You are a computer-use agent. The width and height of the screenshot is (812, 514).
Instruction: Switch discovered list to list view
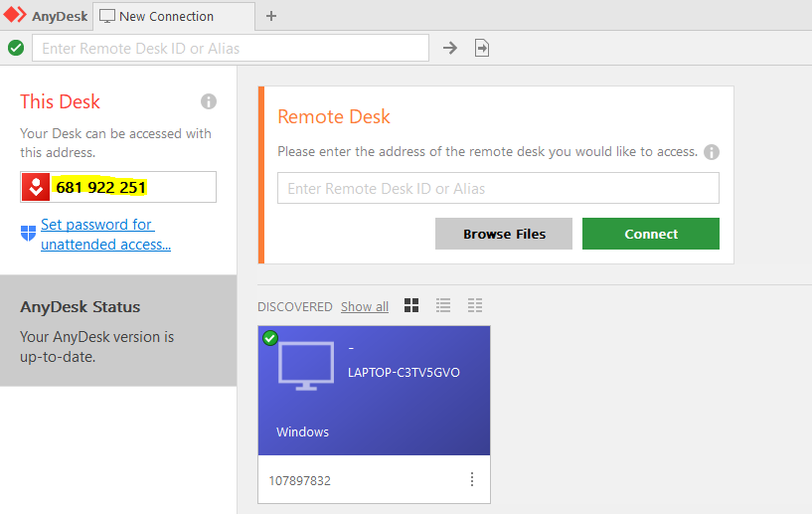tap(443, 305)
